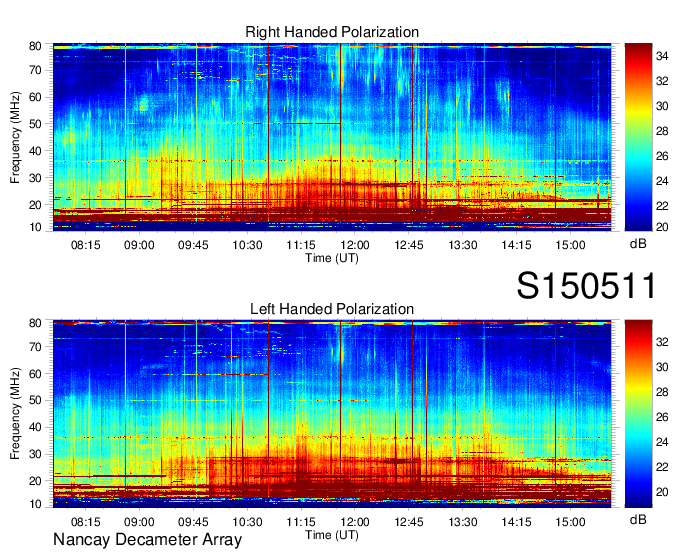The width and height of the screenshot is (680, 552).
Task: Click the 12:45 time tick on Left Handed plot
Action: 409,522
